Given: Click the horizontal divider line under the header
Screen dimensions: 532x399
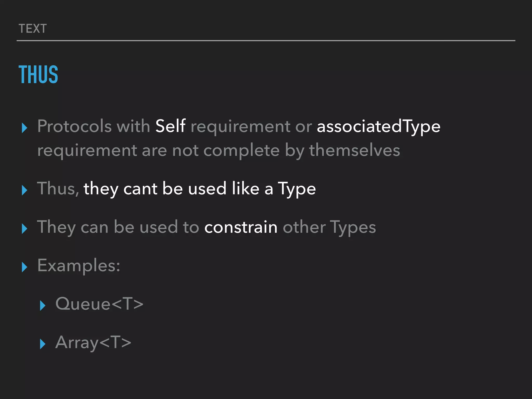Looking at the screenshot, I should point(266,41).
